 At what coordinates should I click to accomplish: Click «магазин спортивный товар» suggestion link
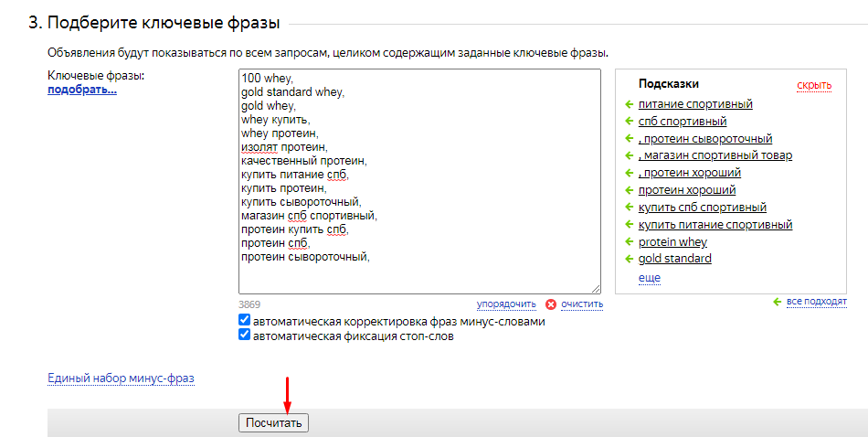[715, 155]
